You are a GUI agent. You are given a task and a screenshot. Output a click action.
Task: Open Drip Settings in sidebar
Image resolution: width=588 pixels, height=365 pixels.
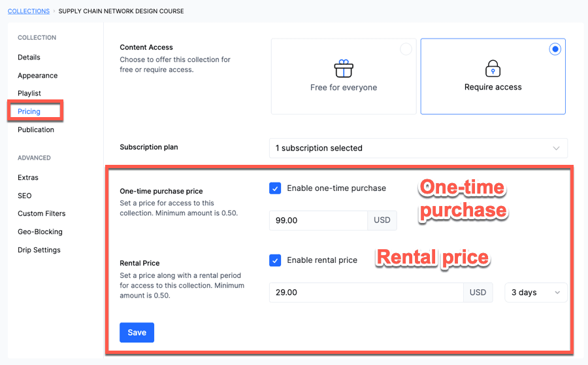(39, 250)
